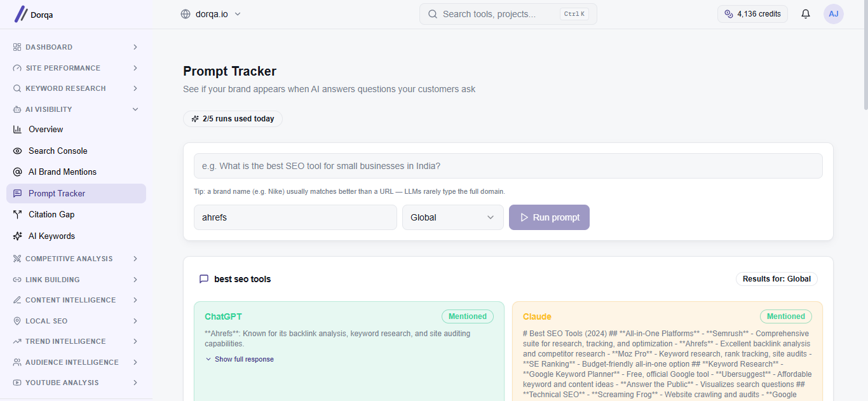The width and height of the screenshot is (868, 401).
Task: Click the Search Console eye icon
Action: click(x=17, y=151)
